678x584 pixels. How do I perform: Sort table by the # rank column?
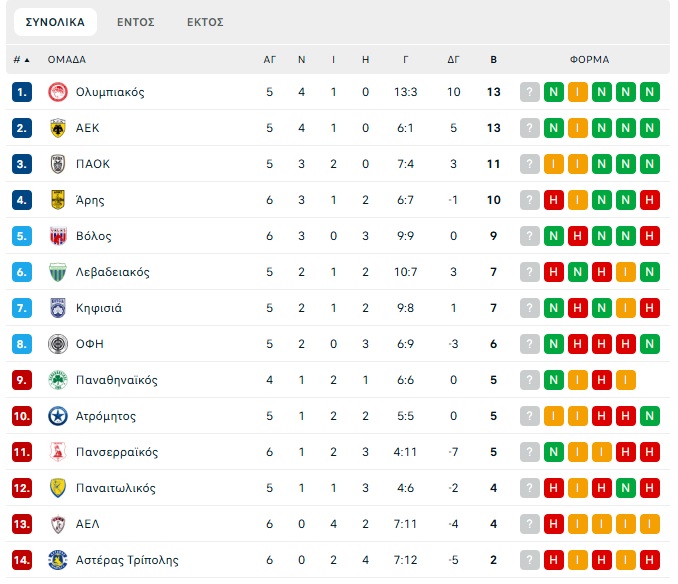point(21,59)
